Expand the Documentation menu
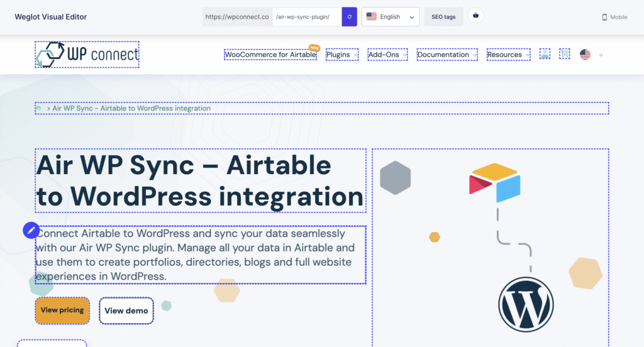Viewport: 644px width, 347px height. (x=447, y=55)
